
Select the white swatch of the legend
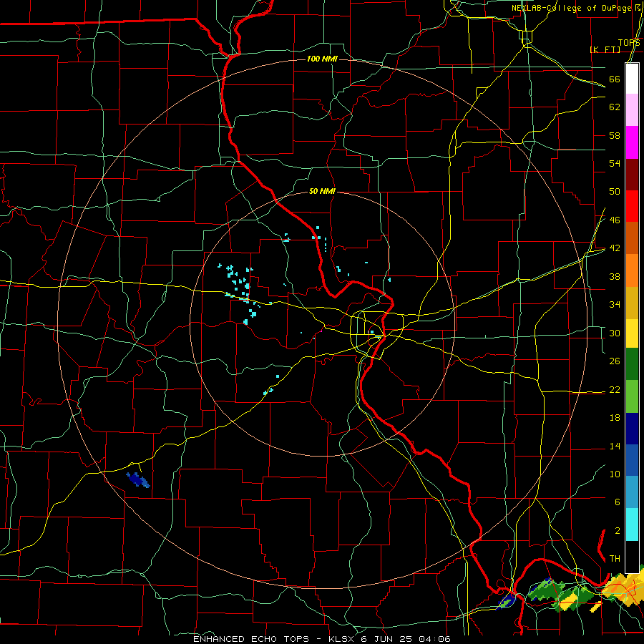[x=632, y=79]
